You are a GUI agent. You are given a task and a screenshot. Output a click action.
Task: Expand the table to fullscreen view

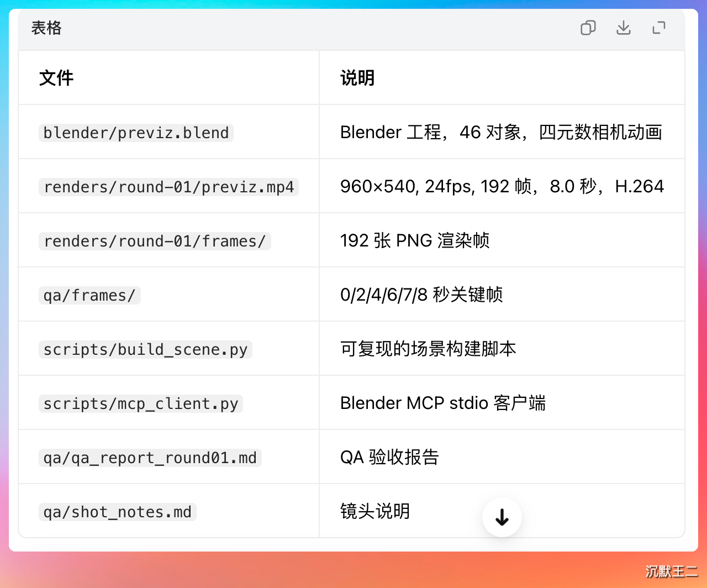pos(659,28)
